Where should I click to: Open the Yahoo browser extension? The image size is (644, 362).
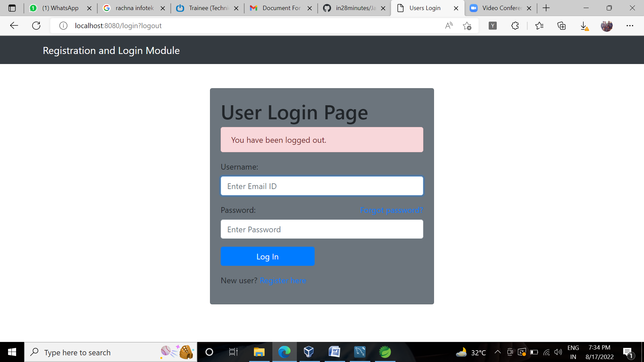(492, 25)
